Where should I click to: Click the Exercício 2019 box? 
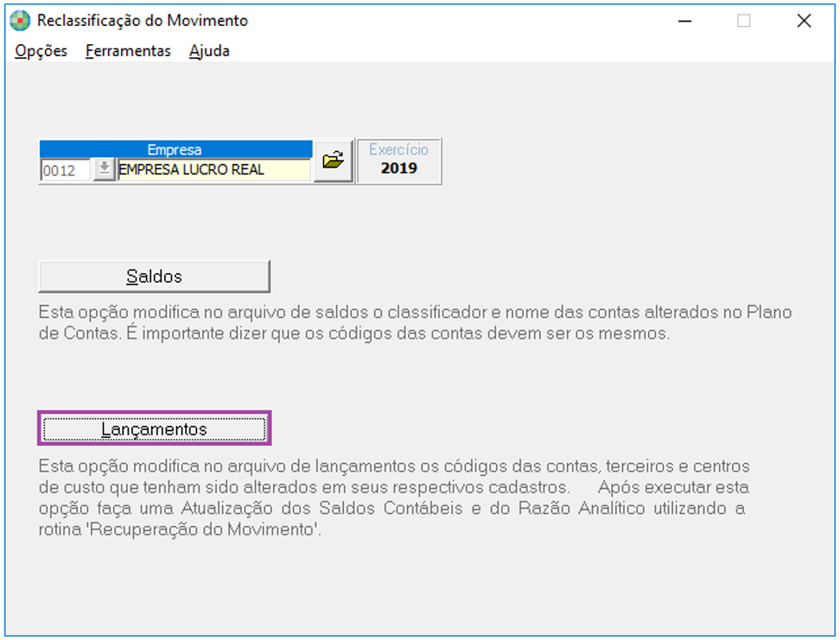point(399,162)
